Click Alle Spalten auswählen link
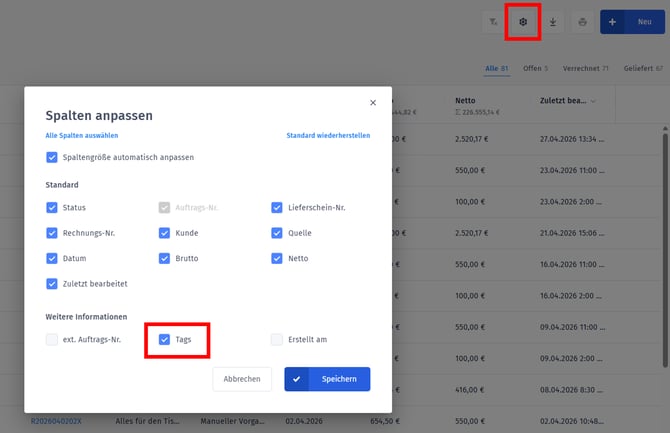Image resolution: width=670 pixels, height=433 pixels. click(82, 135)
